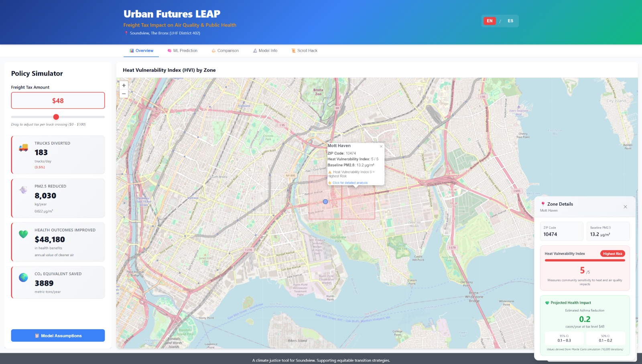Open the ML Prediction tab
The height and width of the screenshot is (364, 642).
point(183,51)
